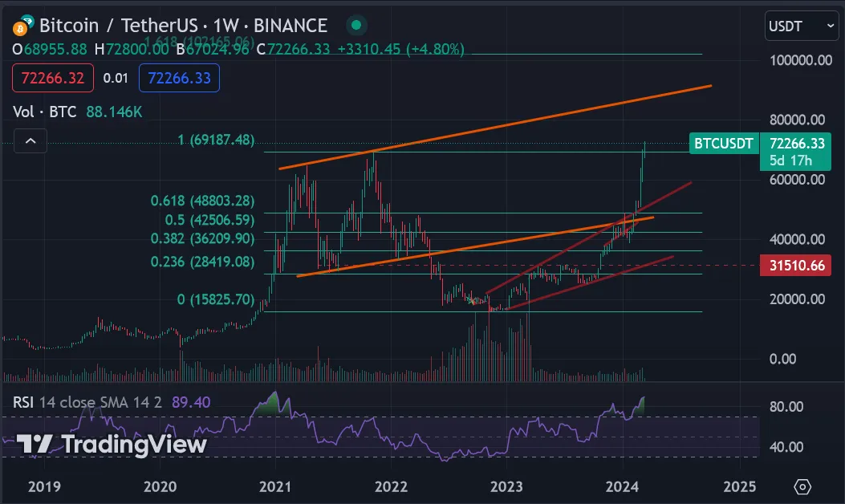845x504 pixels.
Task: Click the volume value 88.146K
Action: 114,112
